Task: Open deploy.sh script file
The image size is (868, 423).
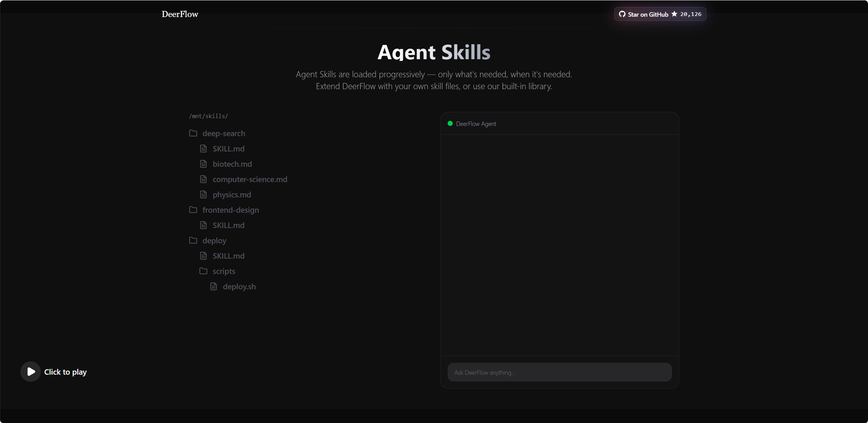Action: pyautogui.click(x=239, y=287)
